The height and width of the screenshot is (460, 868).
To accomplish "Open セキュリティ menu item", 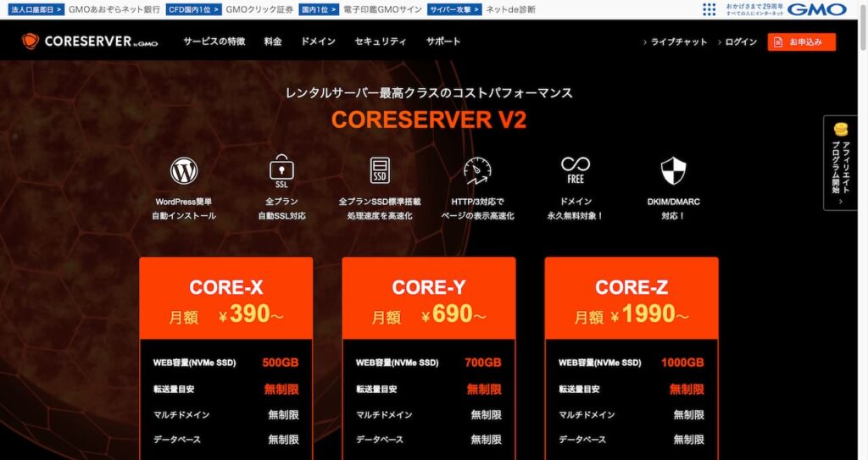I will (x=381, y=42).
